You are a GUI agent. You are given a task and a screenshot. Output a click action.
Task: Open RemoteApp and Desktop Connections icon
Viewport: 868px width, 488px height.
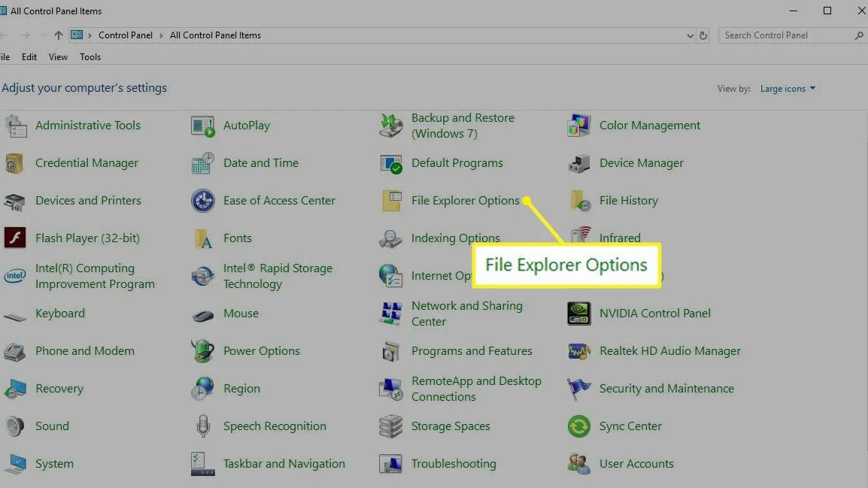(x=391, y=389)
